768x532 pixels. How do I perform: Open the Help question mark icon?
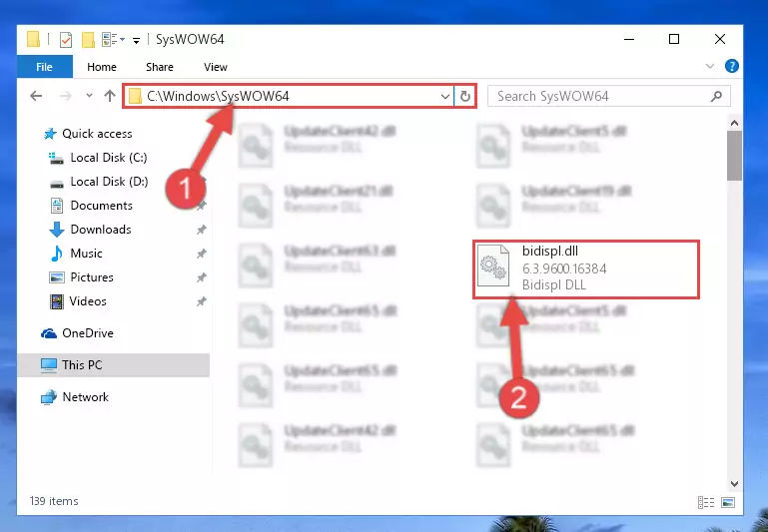(732, 66)
